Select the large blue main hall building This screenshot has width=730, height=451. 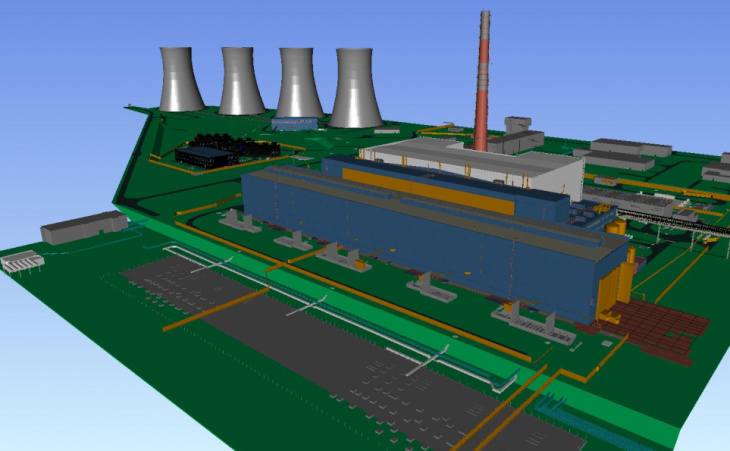pyautogui.click(x=433, y=242)
